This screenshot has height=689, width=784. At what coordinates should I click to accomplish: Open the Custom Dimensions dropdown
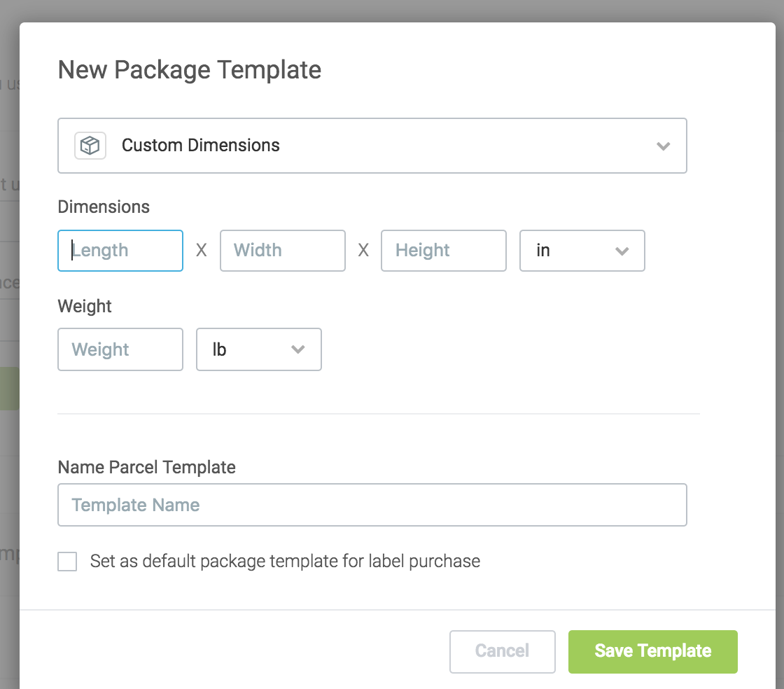(372, 146)
